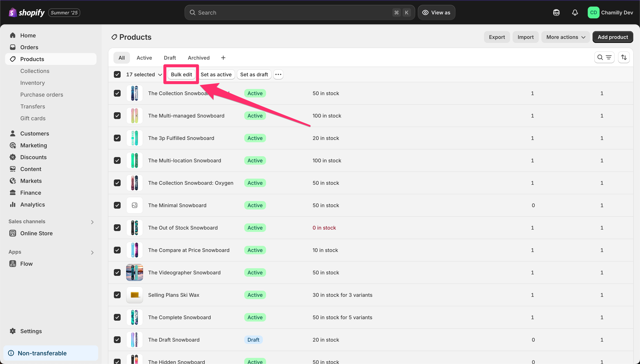Click Set as active button
This screenshot has width=640, height=364.
click(x=216, y=74)
